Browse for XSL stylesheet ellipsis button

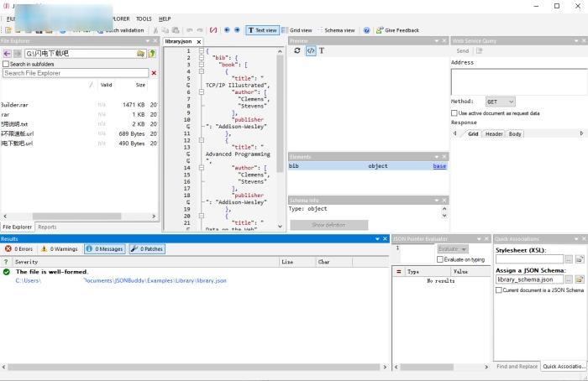pos(569,258)
